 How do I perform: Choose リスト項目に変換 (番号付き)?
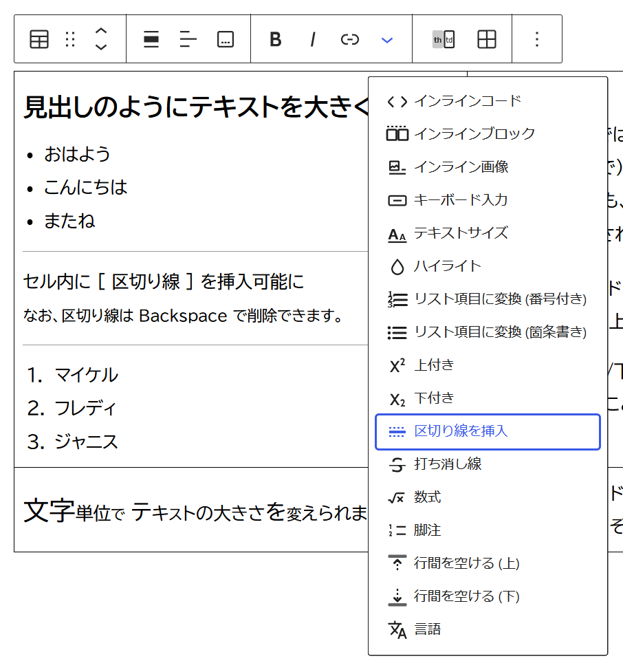click(488, 299)
